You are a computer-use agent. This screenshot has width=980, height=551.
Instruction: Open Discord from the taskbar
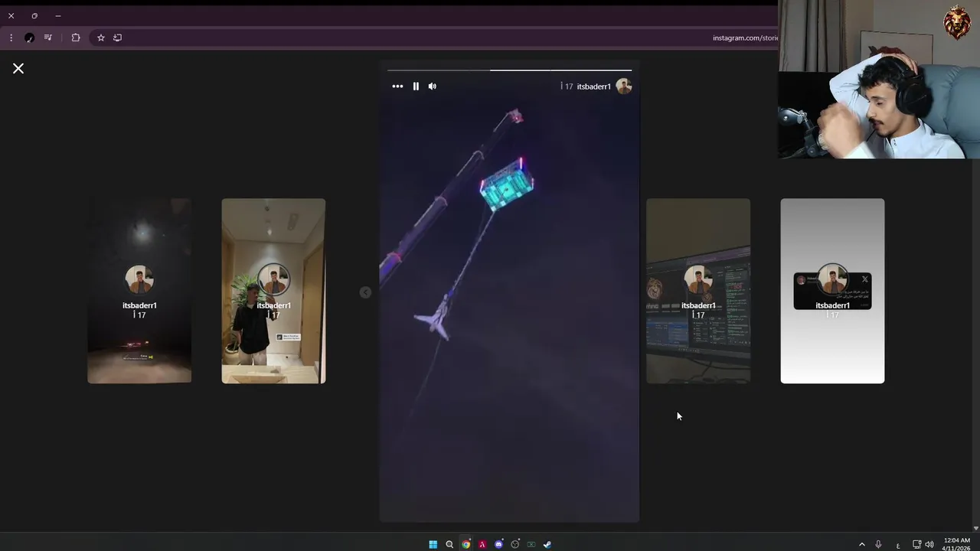point(498,544)
